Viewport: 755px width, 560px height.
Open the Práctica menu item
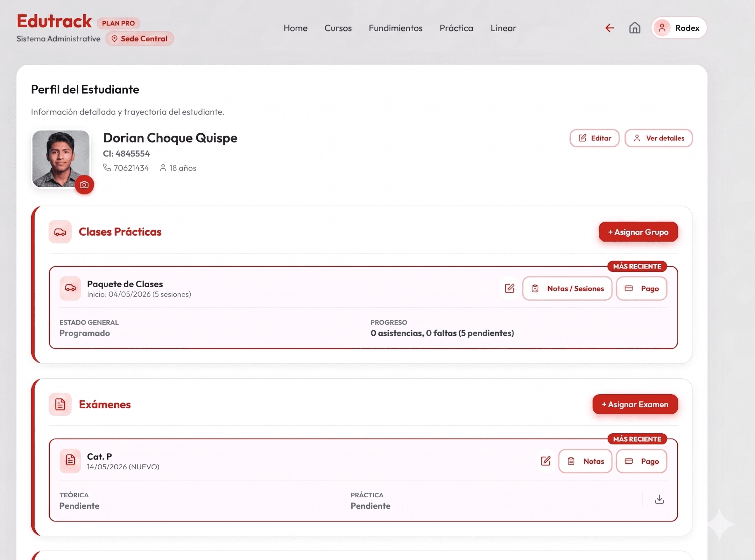(456, 28)
